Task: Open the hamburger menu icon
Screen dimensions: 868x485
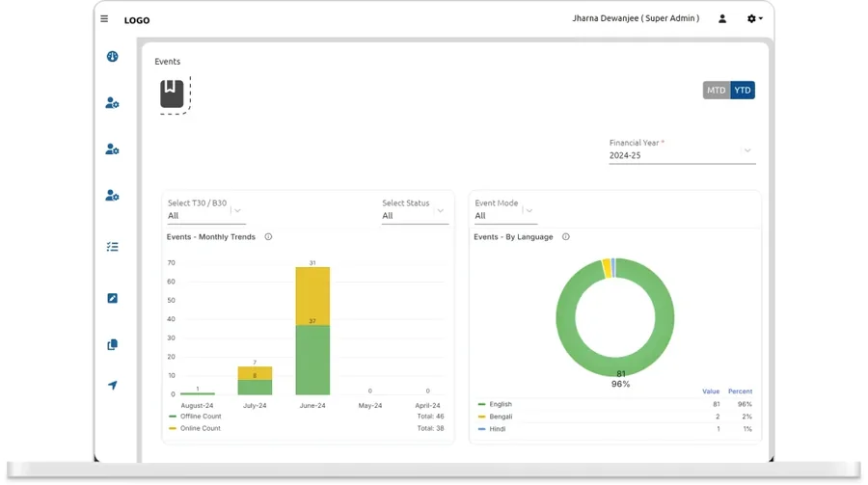Action: pos(104,19)
